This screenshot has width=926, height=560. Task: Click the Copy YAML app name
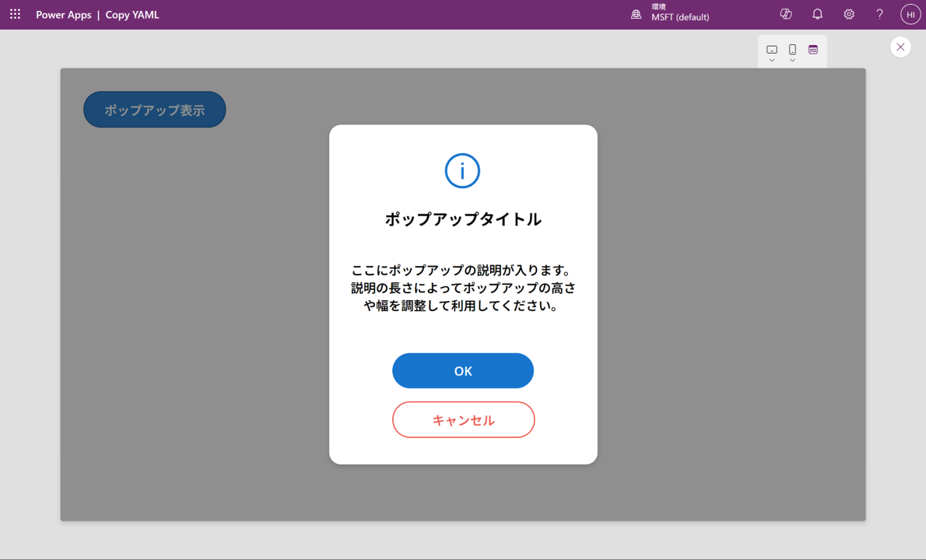point(132,15)
